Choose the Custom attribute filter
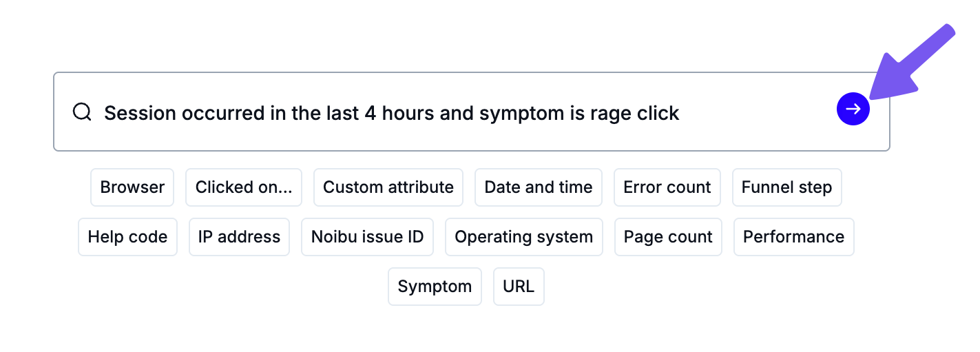Viewport: 980px width, 352px height. 388,187
